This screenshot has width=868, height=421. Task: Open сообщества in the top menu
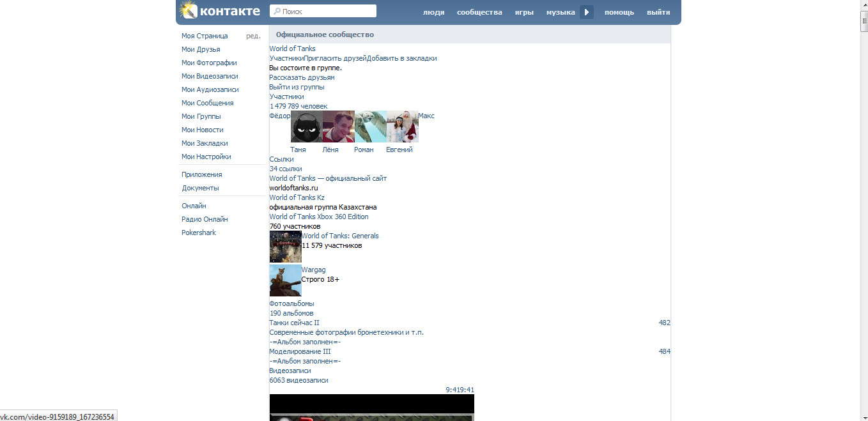[x=479, y=12]
